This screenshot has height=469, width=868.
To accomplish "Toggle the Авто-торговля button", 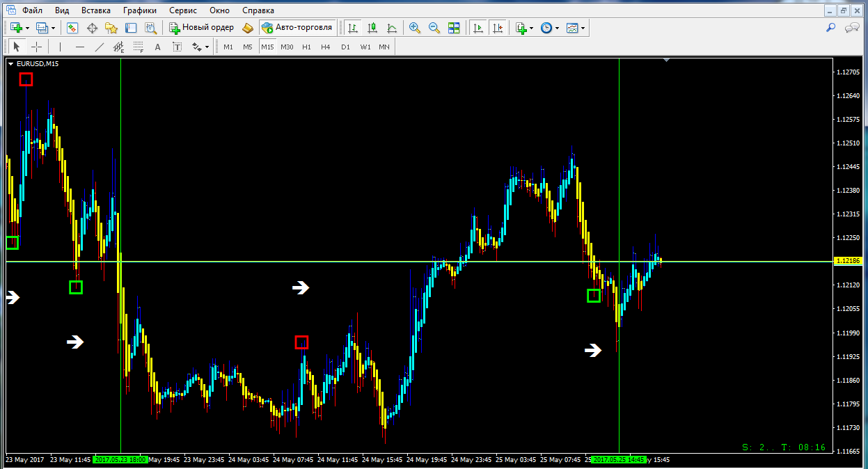I will pos(297,28).
